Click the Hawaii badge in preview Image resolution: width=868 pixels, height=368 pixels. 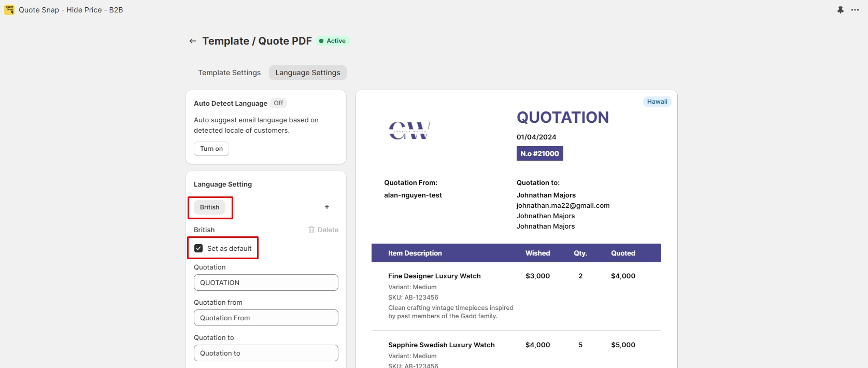point(657,102)
